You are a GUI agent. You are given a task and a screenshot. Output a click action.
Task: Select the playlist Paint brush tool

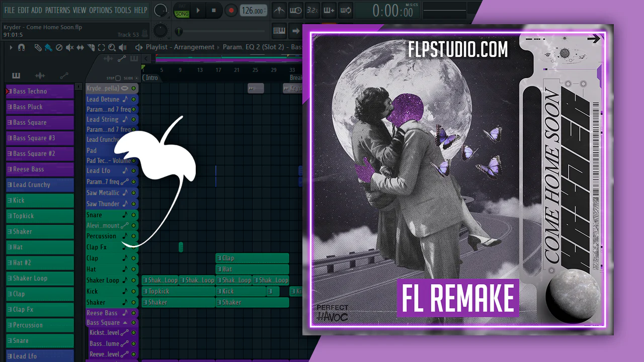(48, 47)
